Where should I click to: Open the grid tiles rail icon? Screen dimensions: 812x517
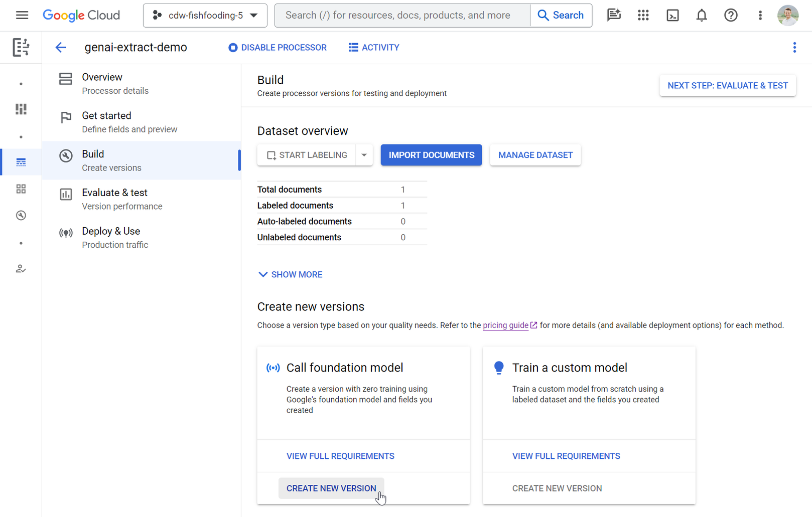[21, 189]
